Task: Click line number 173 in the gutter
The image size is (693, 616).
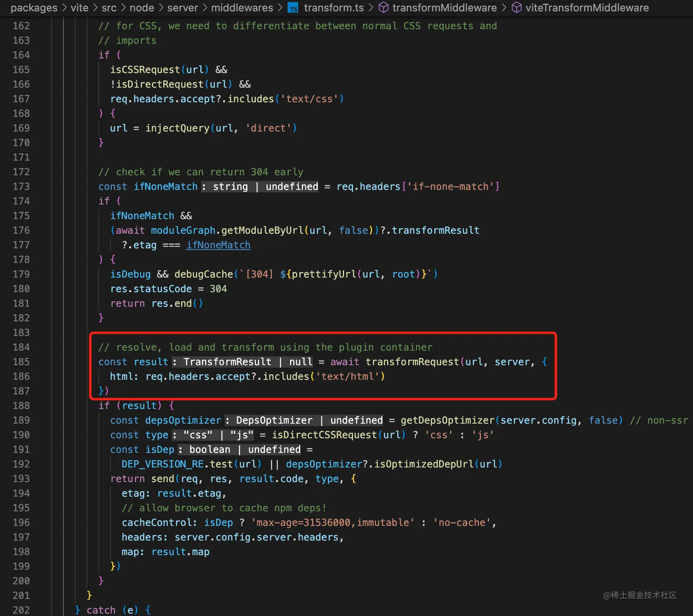Action: (x=21, y=186)
